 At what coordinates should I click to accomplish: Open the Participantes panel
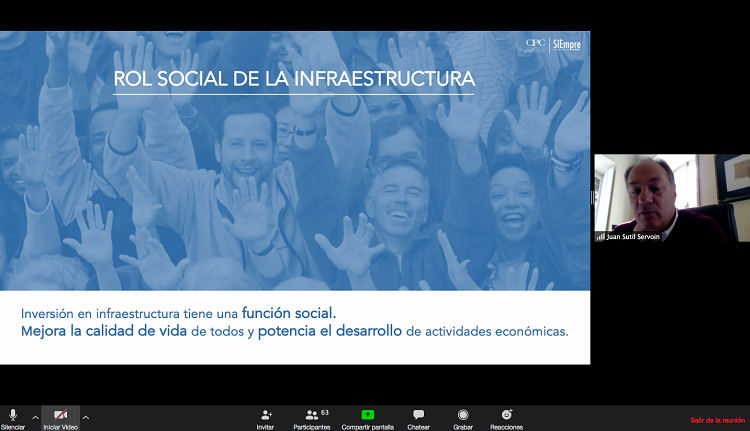[312, 414]
